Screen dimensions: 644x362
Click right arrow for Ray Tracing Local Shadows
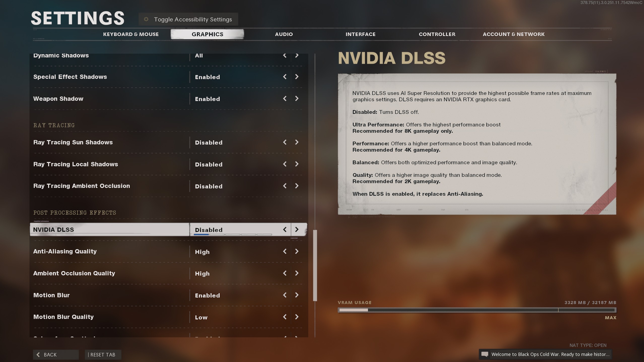click(x=297, y=164)
